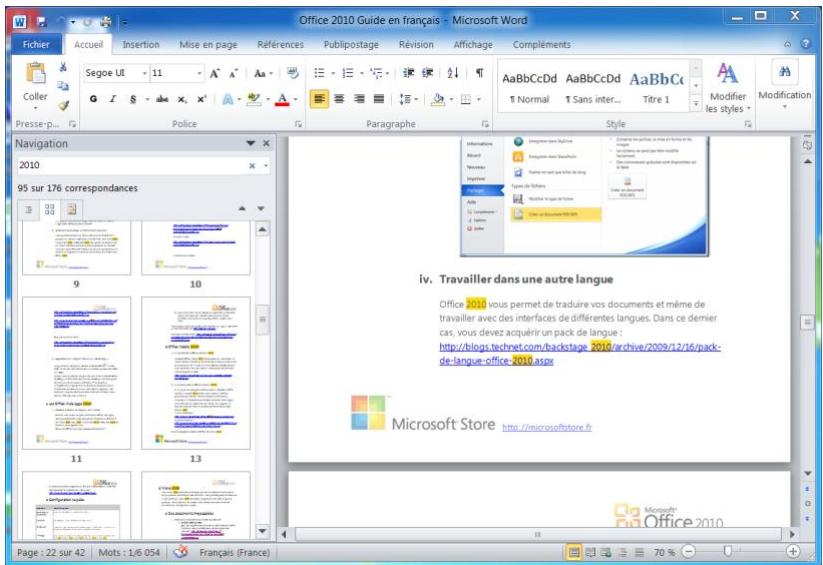Sort text alphabetically

[x=453, y=73]
